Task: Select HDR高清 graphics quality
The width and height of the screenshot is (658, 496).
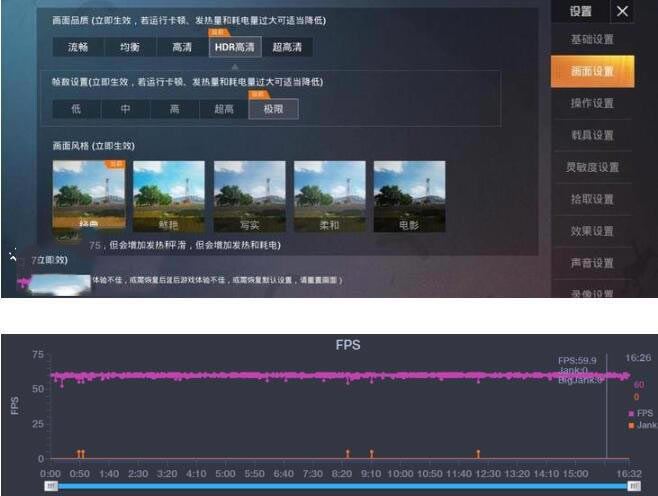Action: point(235,47)
